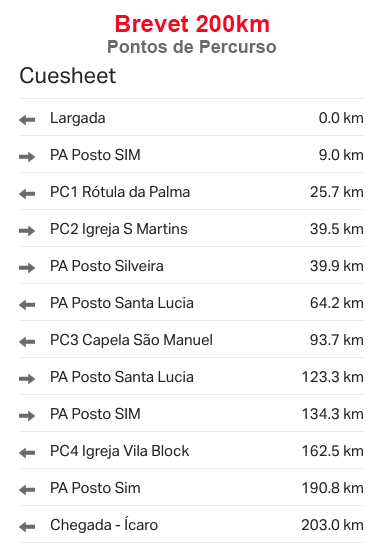The width and height of the screenshot is (384, 554).
Task: Click the left arrow icon beside Chegada - Ícaro
Action: 27,527
